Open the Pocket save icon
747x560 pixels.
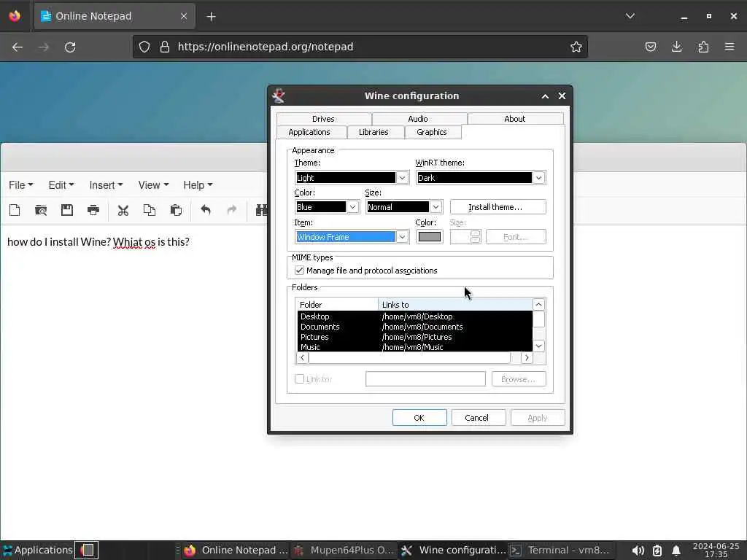point(650,47)
